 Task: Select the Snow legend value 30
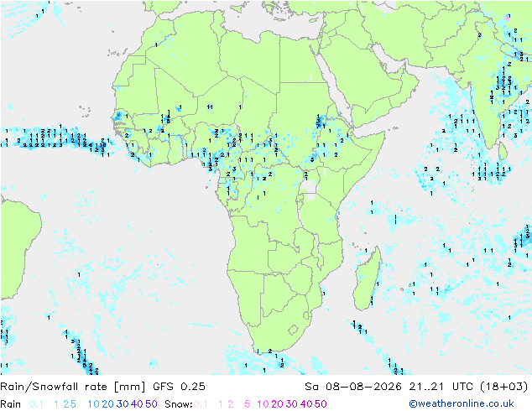tap(292, 404)
